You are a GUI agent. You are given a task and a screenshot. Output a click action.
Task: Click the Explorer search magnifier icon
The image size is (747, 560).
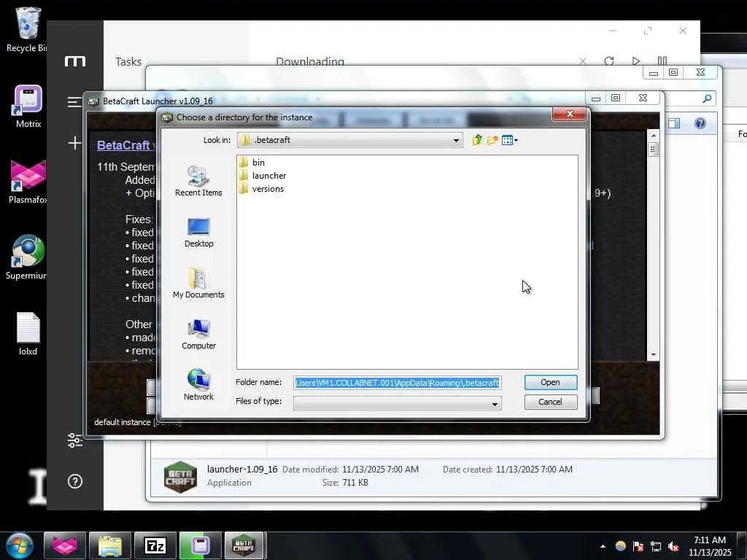707,98
